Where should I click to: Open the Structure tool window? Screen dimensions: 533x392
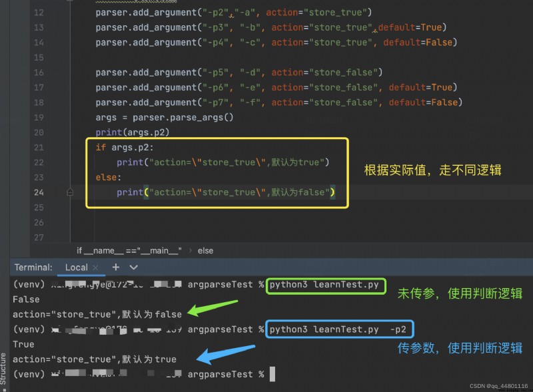click(x=3, y=370)
